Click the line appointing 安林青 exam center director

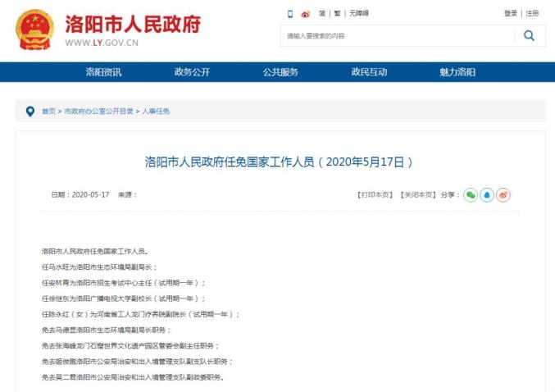click(124, 283)
